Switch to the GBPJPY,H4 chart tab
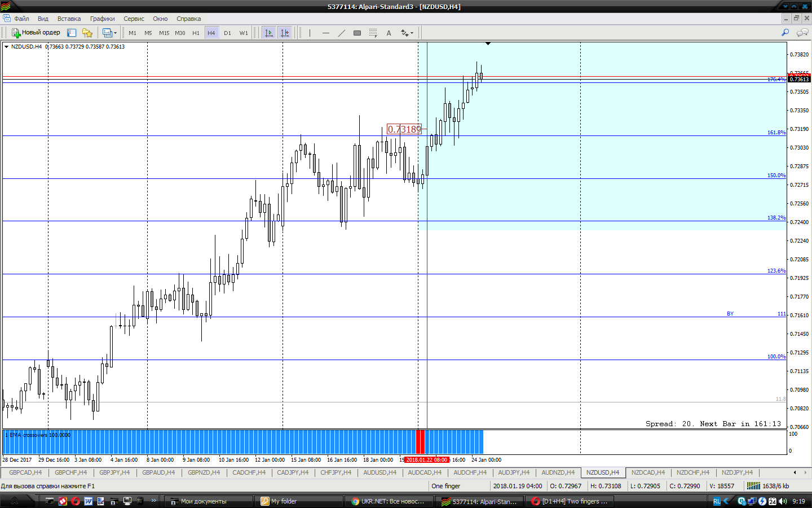 coord(114,472)
